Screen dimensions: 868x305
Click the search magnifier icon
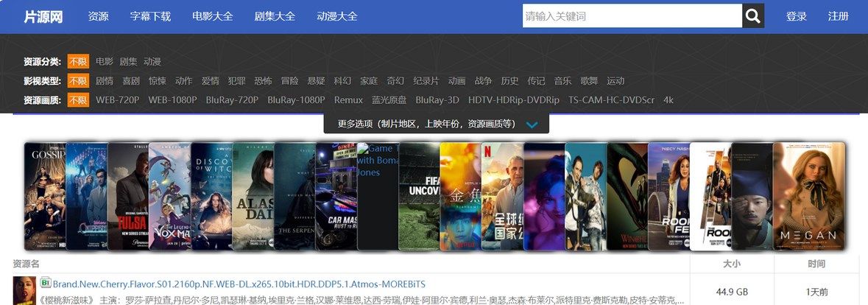click(x=753, y=16)
